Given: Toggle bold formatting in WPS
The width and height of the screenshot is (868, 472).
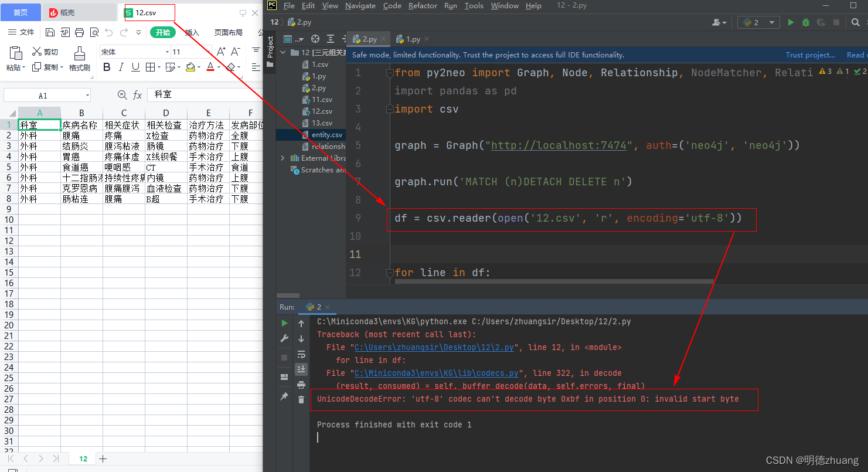Looking at the screenshot, I should click(107, 67).
